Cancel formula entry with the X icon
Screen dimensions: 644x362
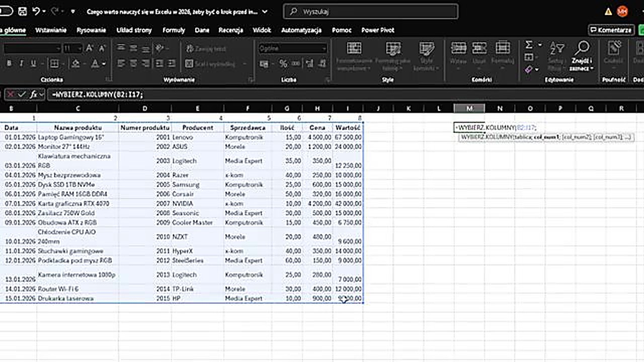click(10, 94)
